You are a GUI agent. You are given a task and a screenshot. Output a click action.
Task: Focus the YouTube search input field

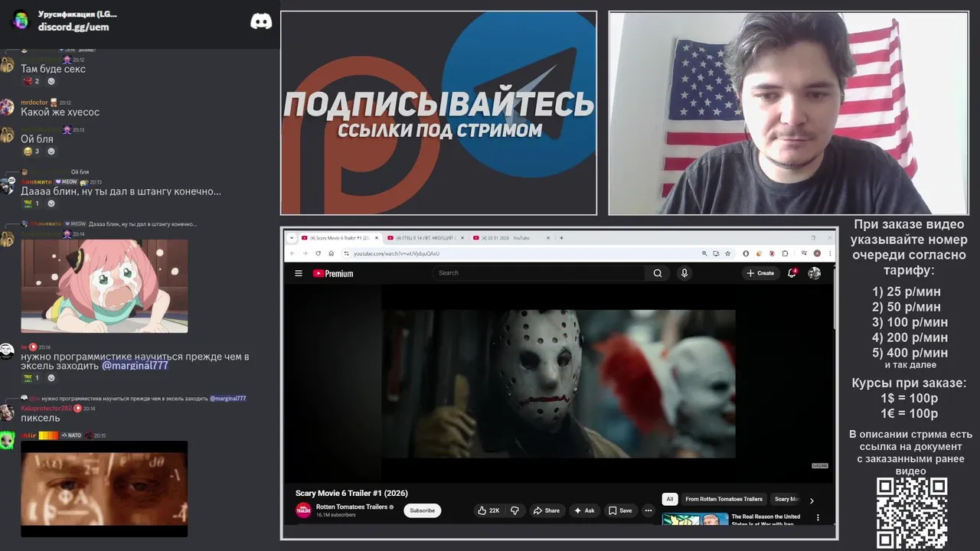pos(540,273)
